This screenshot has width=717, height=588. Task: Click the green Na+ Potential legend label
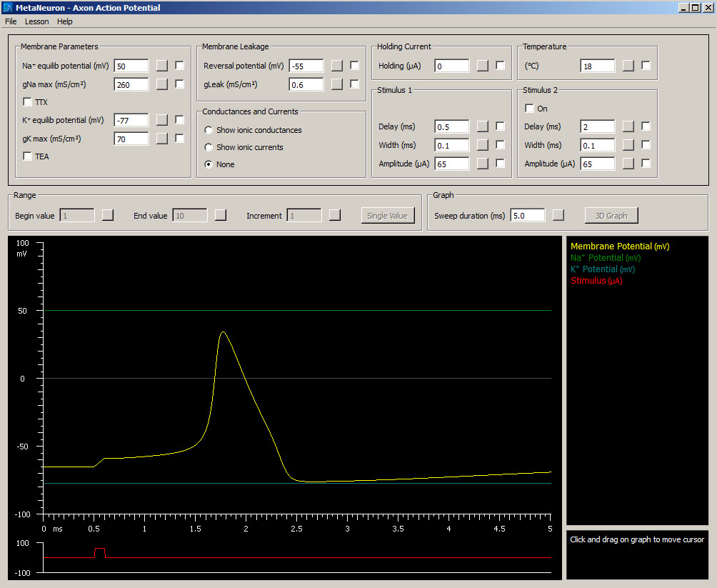pos(606,258)
